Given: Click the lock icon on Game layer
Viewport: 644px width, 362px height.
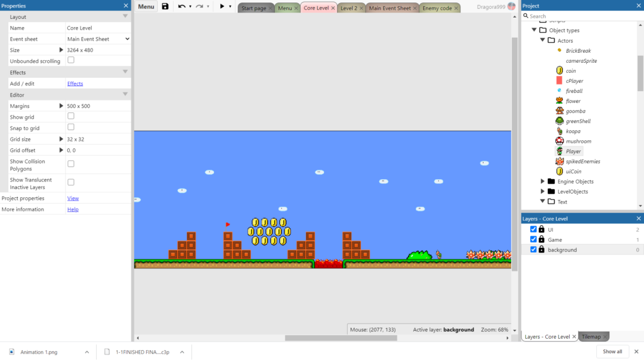Looking at the screenshot, I should [x=541, y=239].
